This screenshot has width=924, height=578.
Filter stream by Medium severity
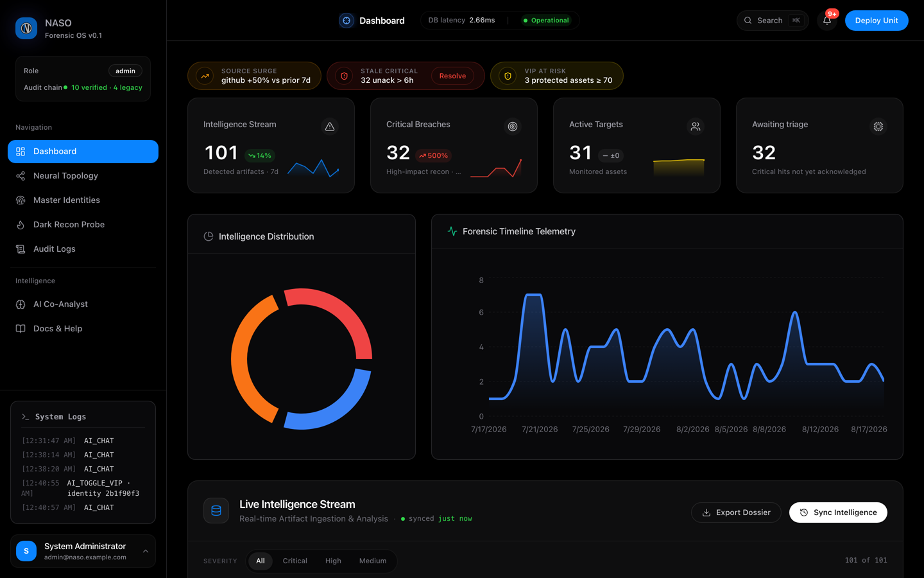click(373, 561)
